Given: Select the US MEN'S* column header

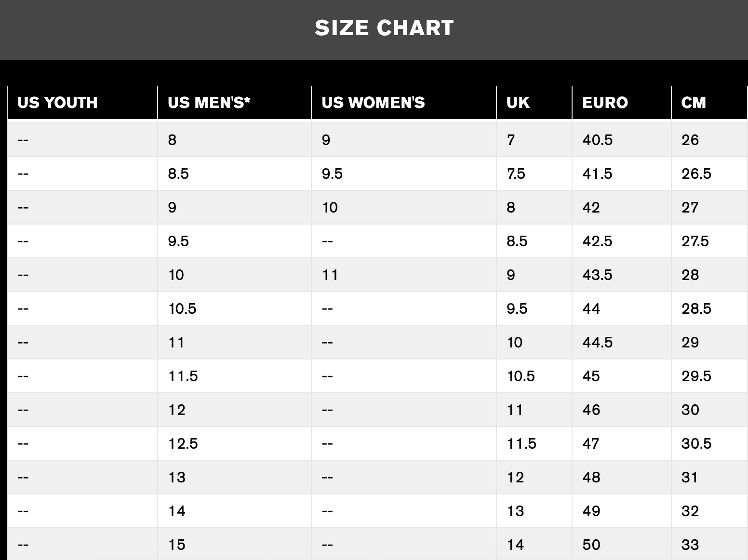Looking at the screenshot, I should (x=234, y=103).
